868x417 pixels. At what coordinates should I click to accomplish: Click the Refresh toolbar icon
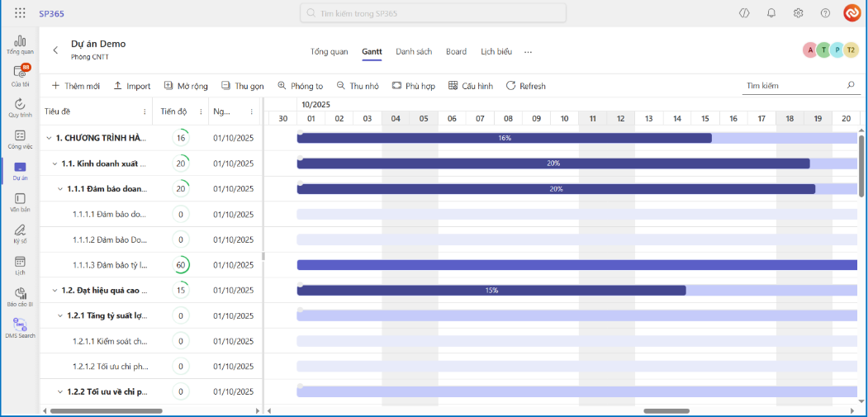[x=511, y=86]
